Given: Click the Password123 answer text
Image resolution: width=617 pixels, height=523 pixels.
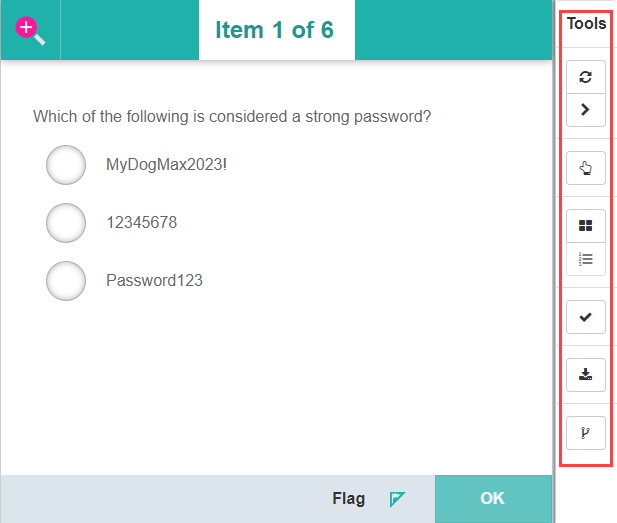Looking at the screenshot, I should point(154,281).
